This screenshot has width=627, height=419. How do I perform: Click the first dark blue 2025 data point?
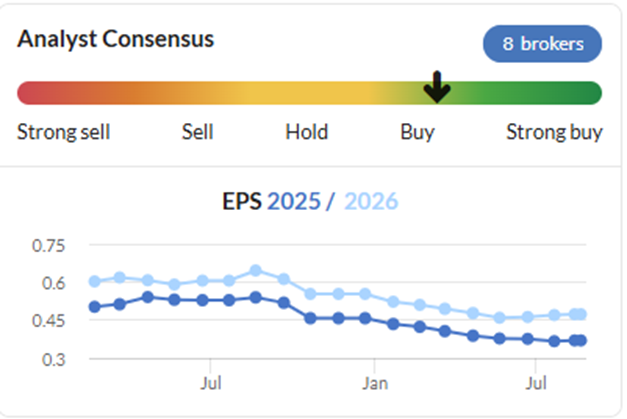click(x=95, y=307)
